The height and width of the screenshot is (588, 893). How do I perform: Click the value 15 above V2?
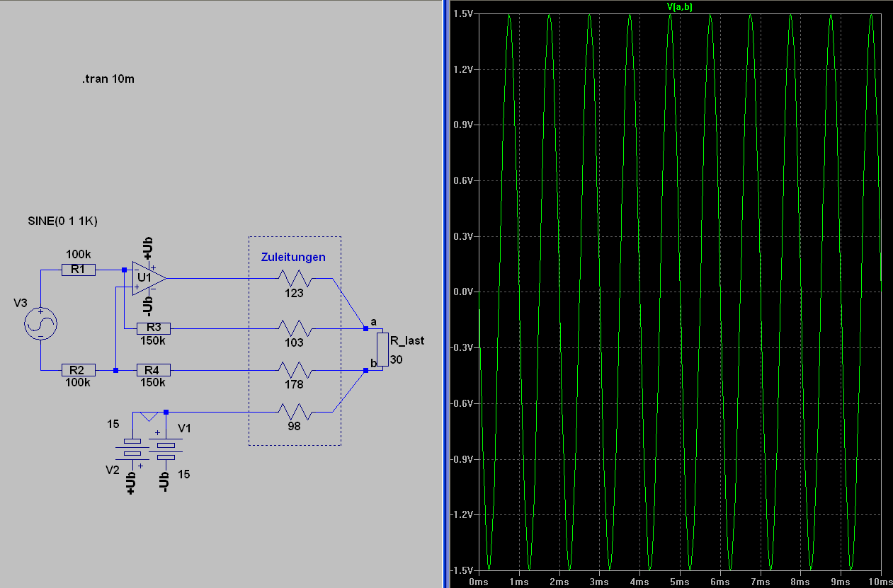tap(113, 424)
